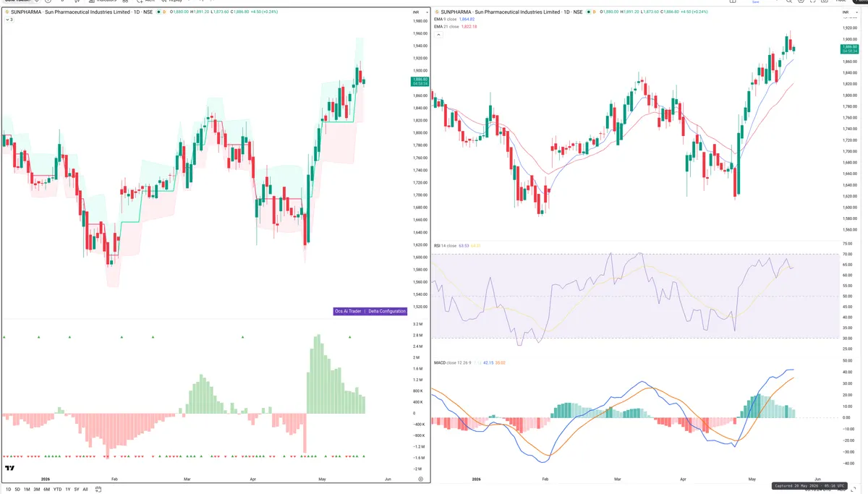Image resolution: width=868 pixels, height=494 pixels.
Task: Open Delta Configuration
Action: pos(387,311)
